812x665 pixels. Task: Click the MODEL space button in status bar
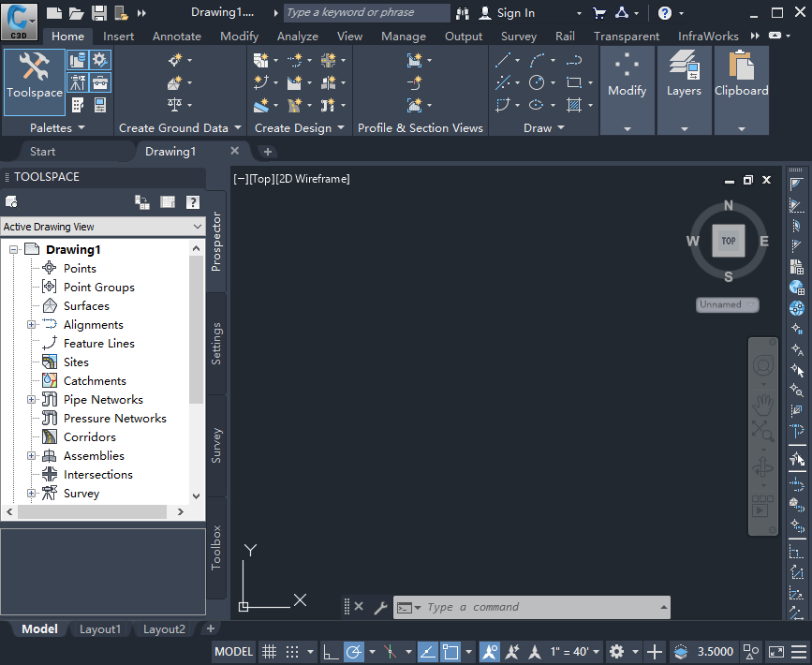click(234, 652)
